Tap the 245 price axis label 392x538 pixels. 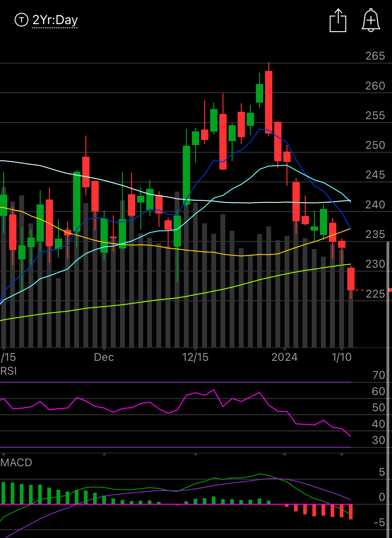[x=375, y=175]
